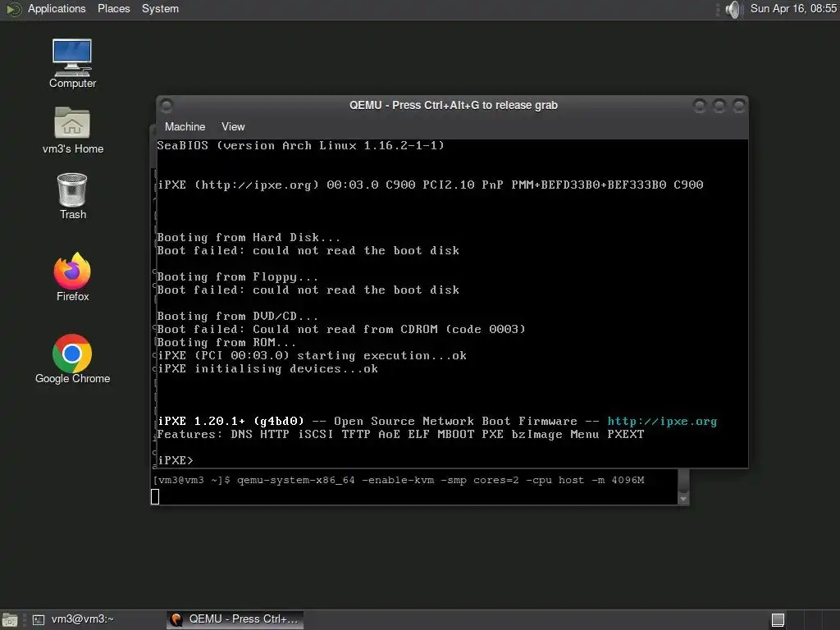The image size is (840, 630).
Task: Click 'iPXE (PCI 00:03.0) starting execution' line
Action: tap(312, 356)
